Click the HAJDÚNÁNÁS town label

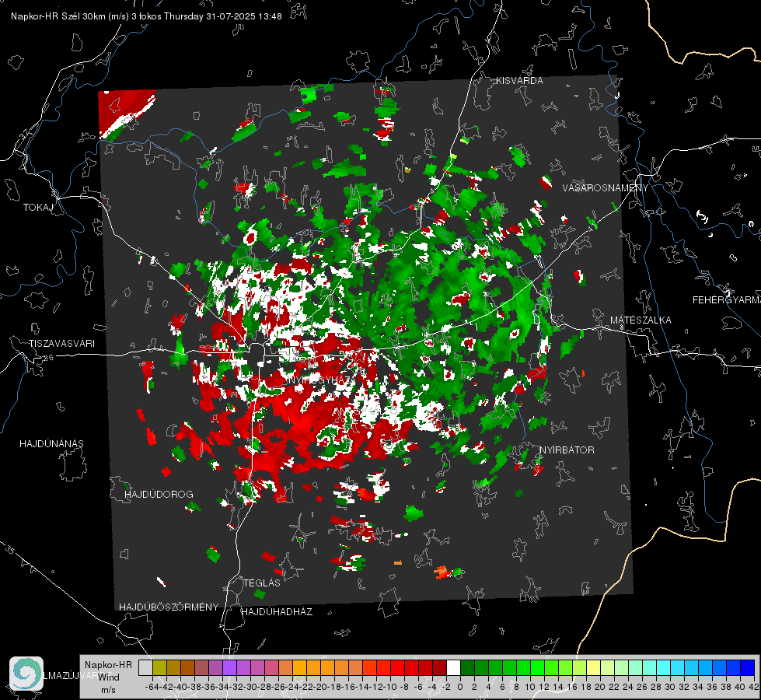(51, 444)
